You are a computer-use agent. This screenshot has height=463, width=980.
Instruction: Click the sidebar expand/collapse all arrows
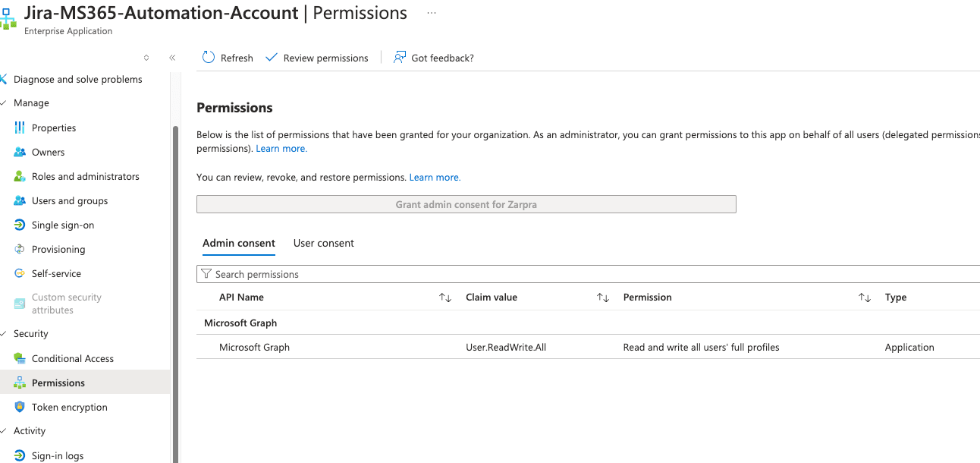(146, 58)
